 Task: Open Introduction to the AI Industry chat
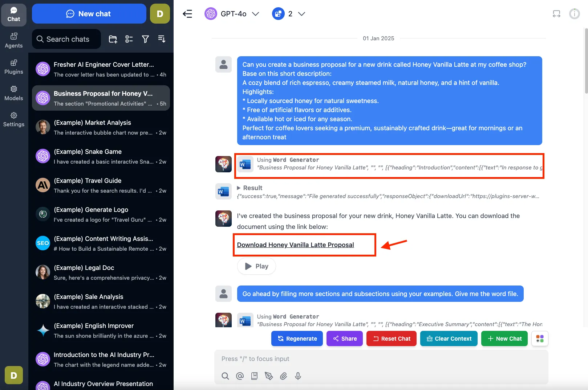101,359
